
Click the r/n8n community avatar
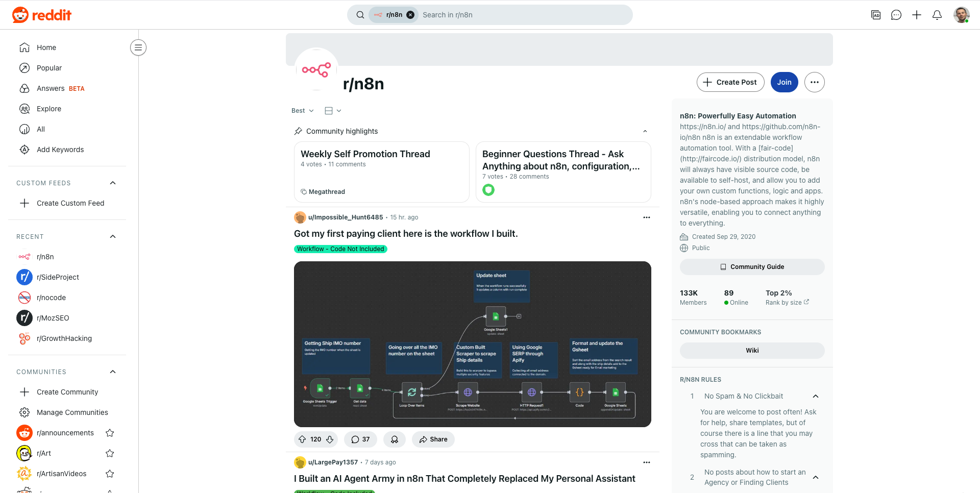point(316,69)
